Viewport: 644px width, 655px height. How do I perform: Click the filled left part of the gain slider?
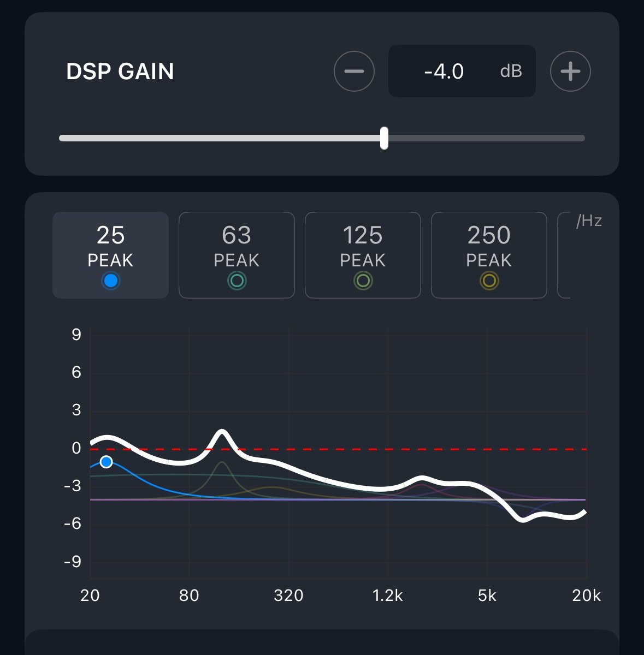click(218, 138)
